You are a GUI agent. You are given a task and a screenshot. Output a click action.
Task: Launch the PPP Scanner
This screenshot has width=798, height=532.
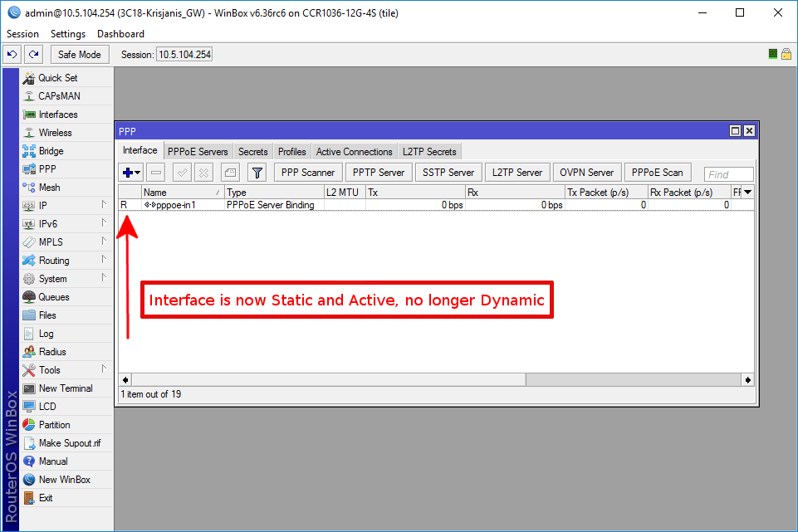pyautogui.click(x=307, y=173)
